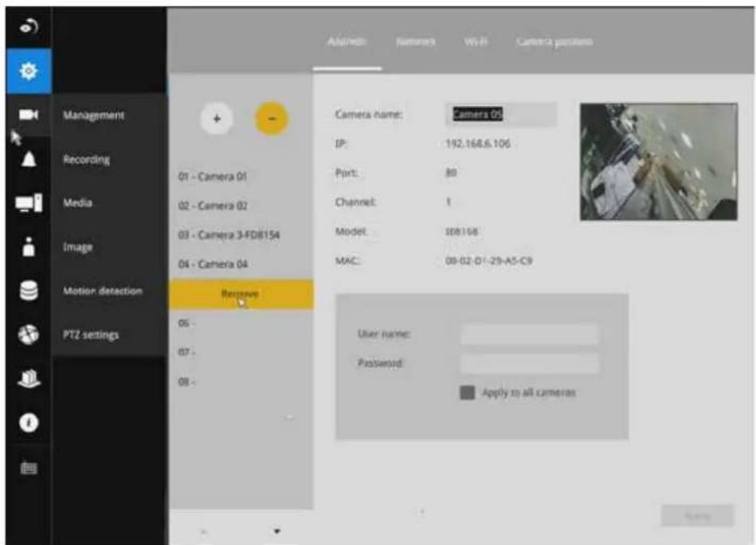Open PTZ settings submenu item
Viewport: 756px width, 545px height.
click(91, 335)
